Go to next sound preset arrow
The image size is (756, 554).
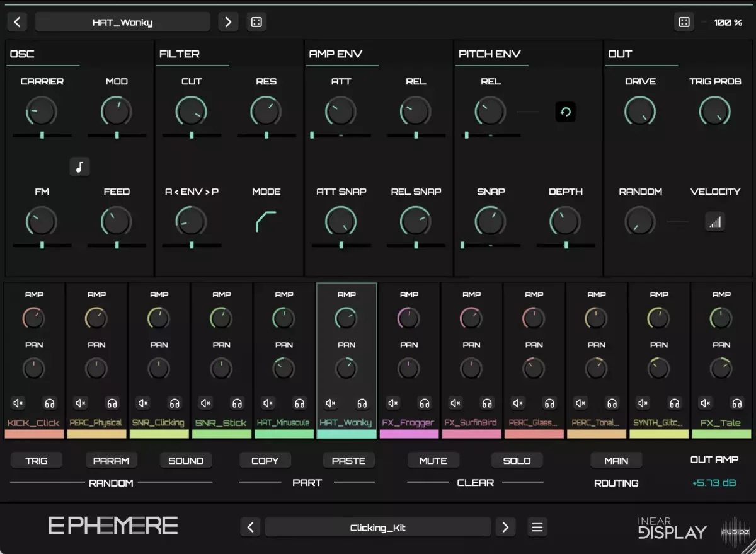pyautogui.click(x=228, y=22)
